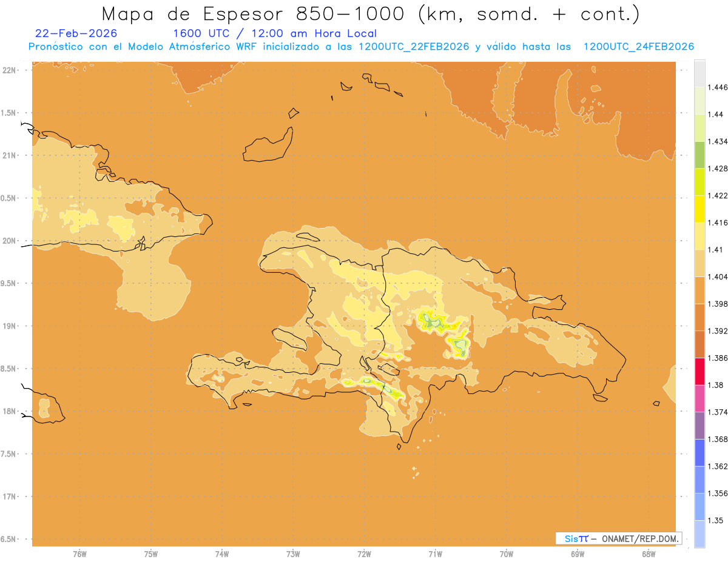Image resolution: width=728 pixels, height=562 pixels.
Task: Click the legend value '1.38'
Action: tap(716, 385)
